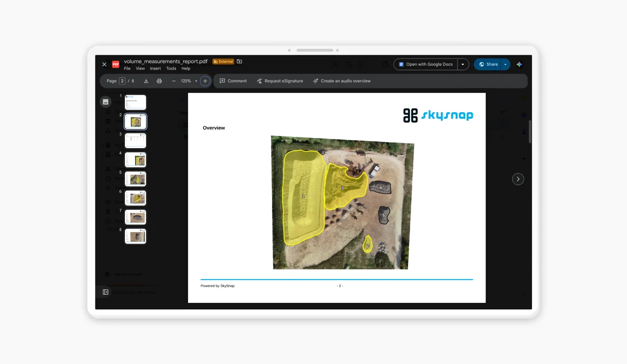
Task: Select page 6 thumbnail
Action: (x=136, y=198)
